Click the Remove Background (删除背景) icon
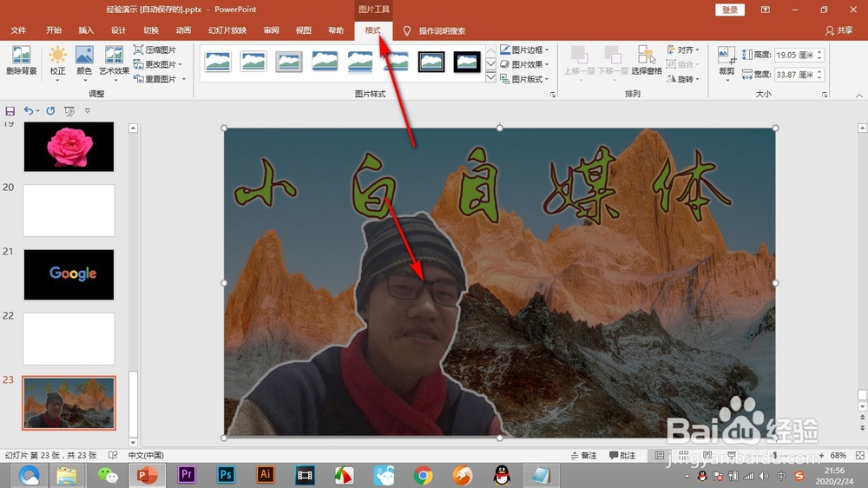 pyautogui.click(x=21, y=61)
